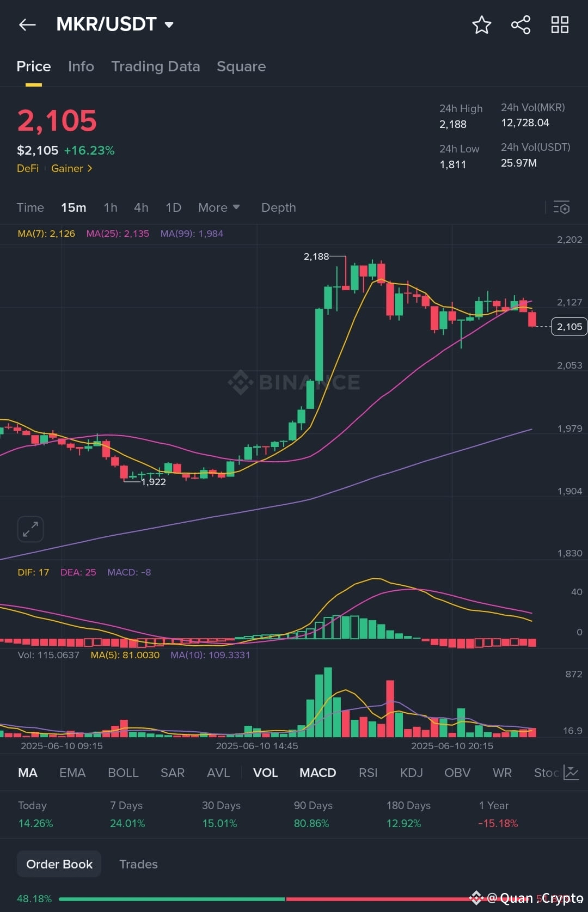Toggle the OBV sub-indicator
The width and height of the screenshot is (588, 912).
457,773
